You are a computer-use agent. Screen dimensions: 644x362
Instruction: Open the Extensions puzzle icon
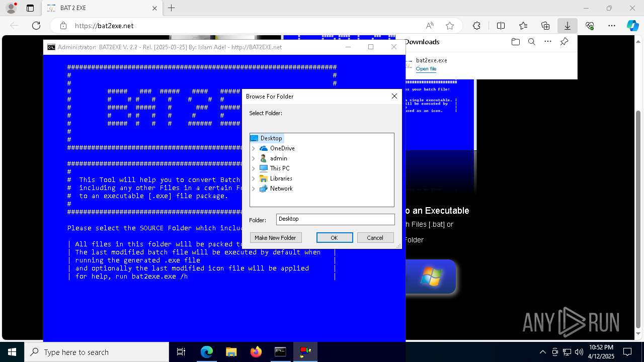click(476, 26)
